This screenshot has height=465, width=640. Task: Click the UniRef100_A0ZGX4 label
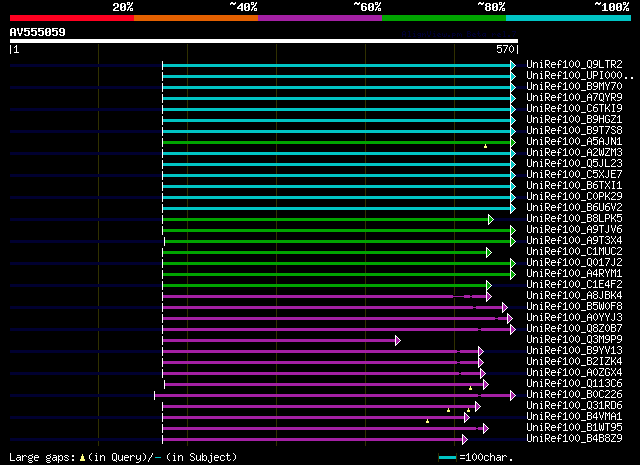pos(574,373)
